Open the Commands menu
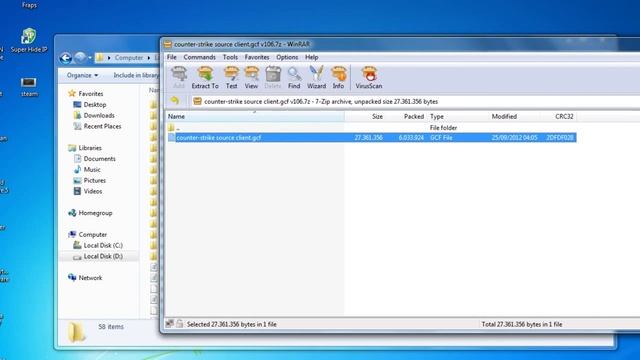 point(199,57)
